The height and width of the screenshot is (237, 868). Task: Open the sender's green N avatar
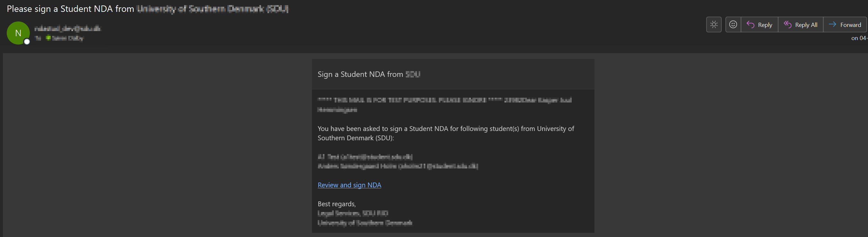[18, 33]
